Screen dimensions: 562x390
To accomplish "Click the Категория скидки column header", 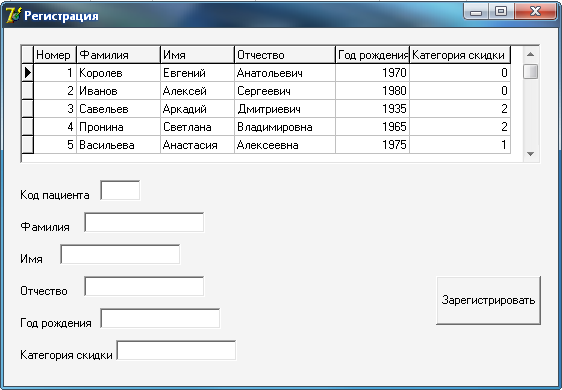I will (460, 55).
